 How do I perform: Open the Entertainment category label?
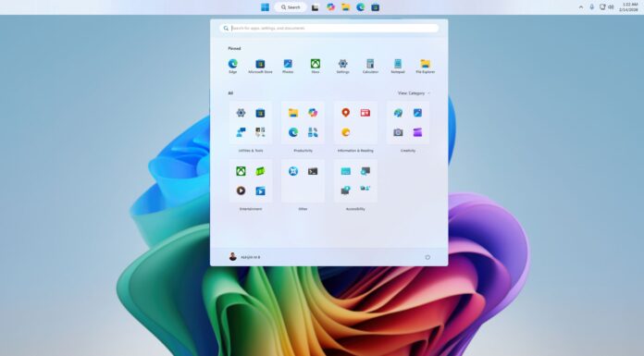coord(251,209)
